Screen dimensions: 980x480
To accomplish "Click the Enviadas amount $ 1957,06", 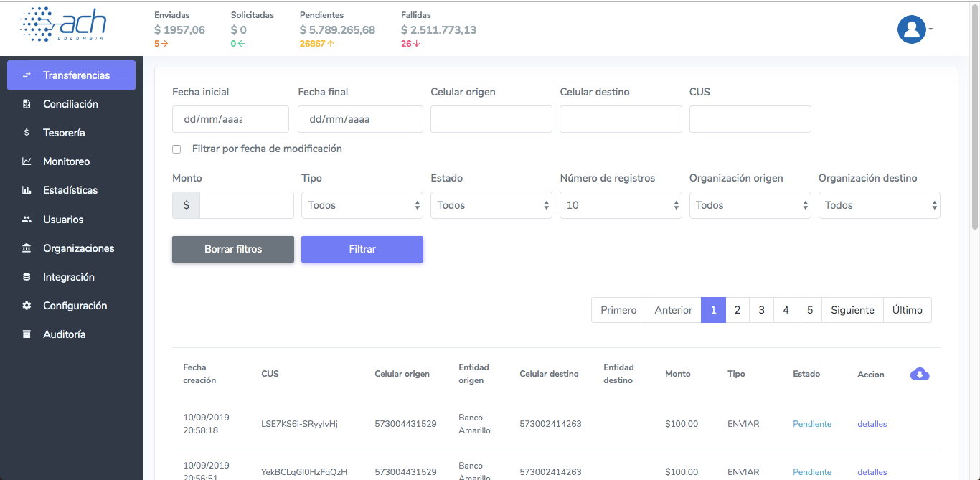I will (x=179, y=30).
